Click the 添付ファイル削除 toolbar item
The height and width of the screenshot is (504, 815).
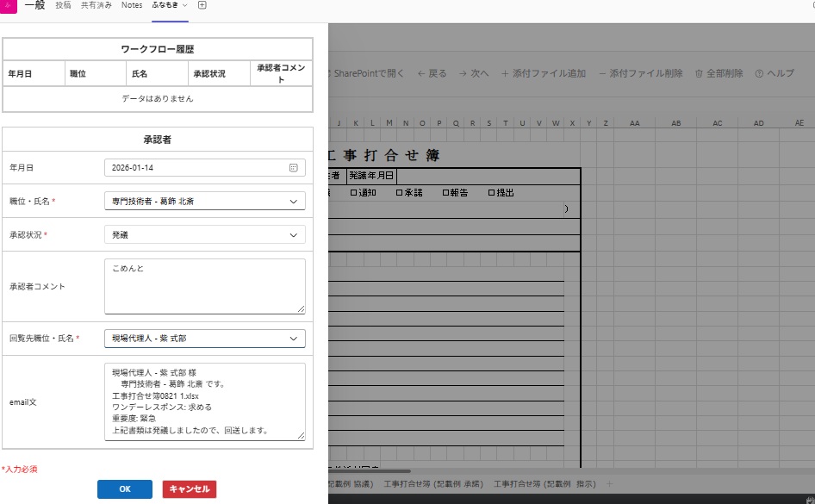(640, 74)
